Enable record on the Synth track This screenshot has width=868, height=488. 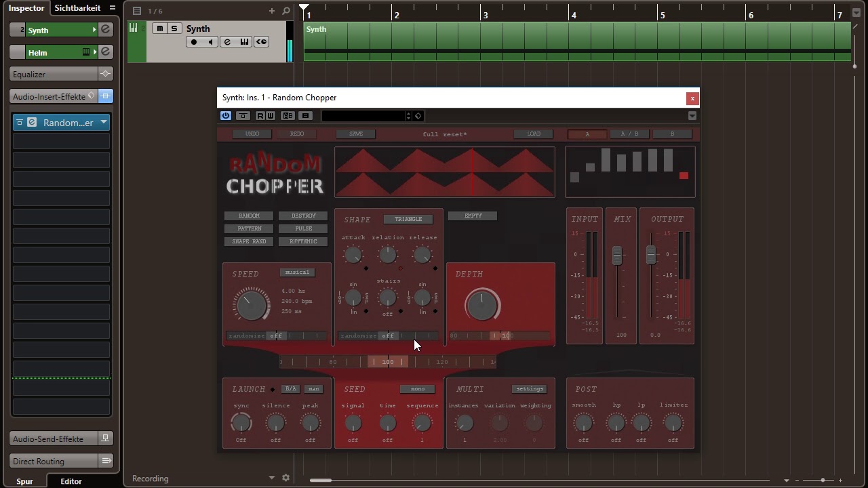[x=194, y=42]
